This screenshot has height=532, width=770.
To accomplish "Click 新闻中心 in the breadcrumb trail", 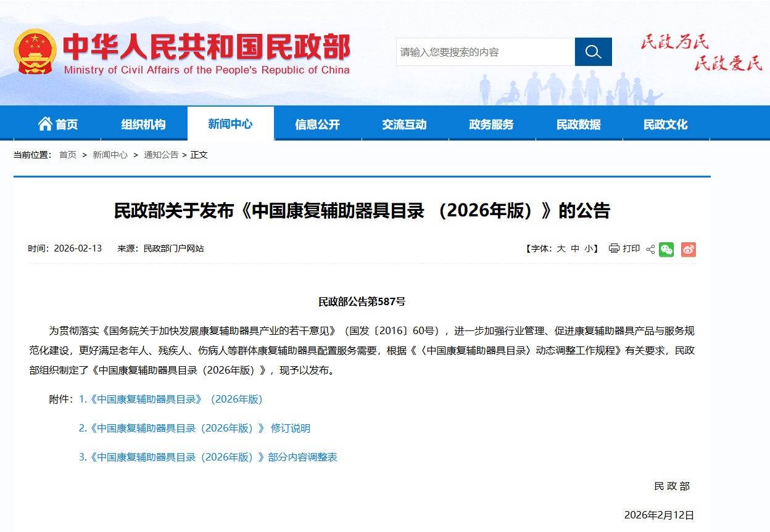I will (110, 155).
